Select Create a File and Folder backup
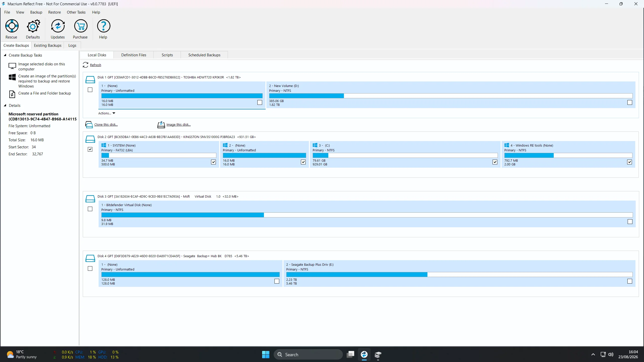644x362 pixels. [45, 93]
